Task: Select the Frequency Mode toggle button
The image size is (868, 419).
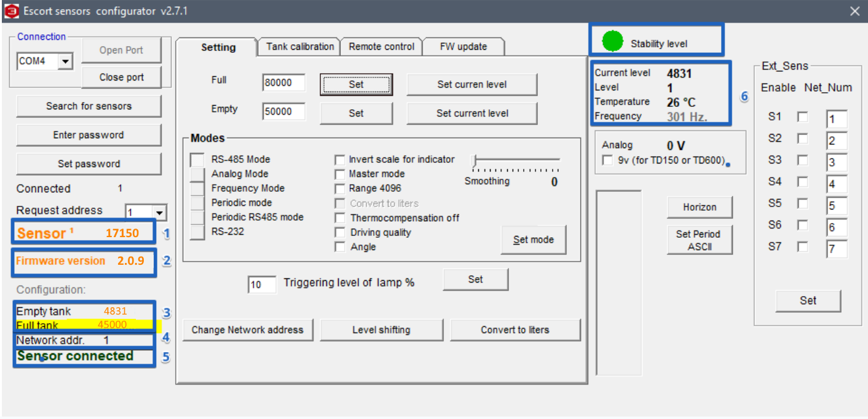Action: click(197, 189)
